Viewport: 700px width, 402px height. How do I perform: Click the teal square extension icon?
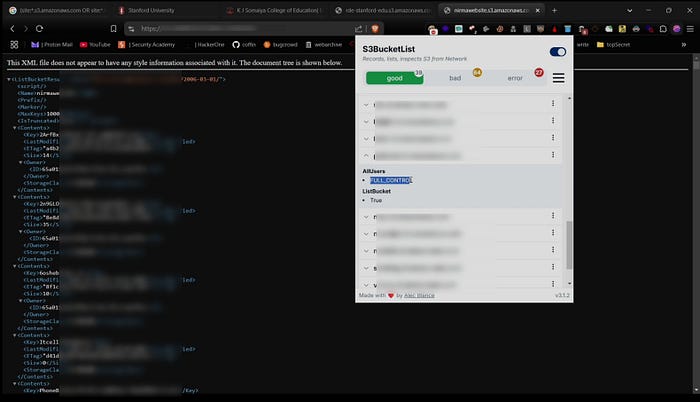tap(458, 29)
